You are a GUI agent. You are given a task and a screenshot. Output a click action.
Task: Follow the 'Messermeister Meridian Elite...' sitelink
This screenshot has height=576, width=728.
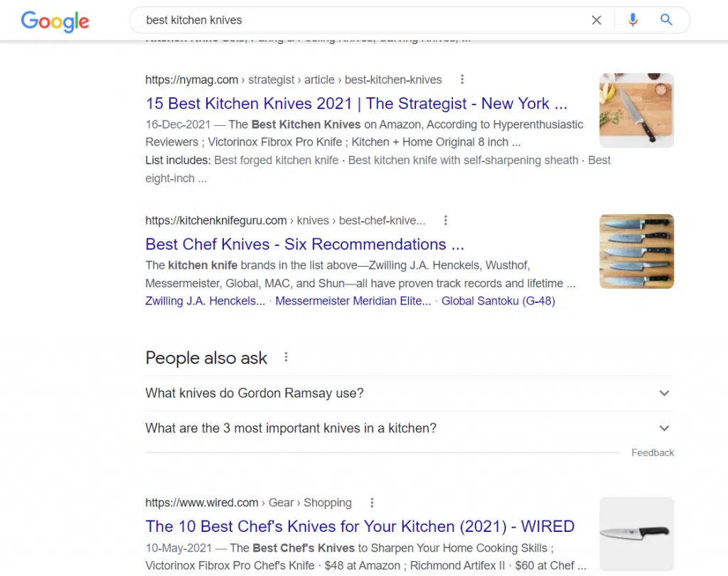[x=353, y=301]
